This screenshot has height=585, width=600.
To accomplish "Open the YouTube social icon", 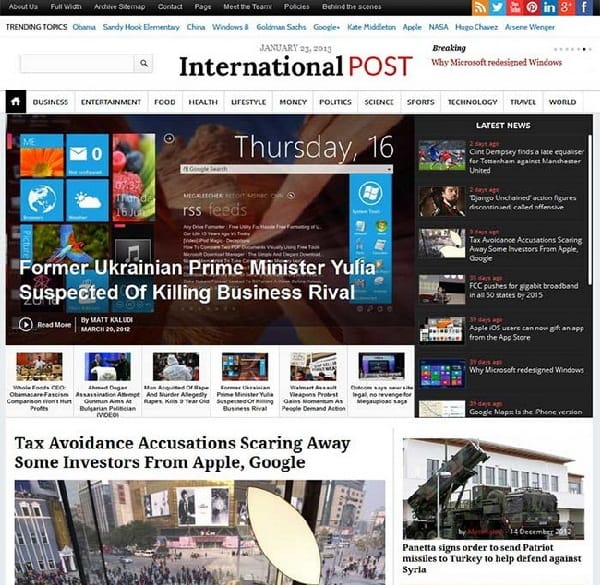I will (514, 7).
